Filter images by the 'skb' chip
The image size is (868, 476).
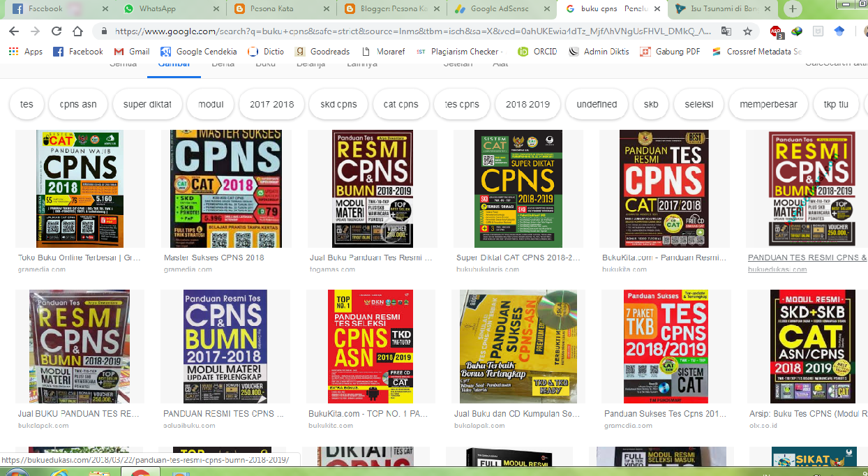pyautogui.click(x=651, y=105)
